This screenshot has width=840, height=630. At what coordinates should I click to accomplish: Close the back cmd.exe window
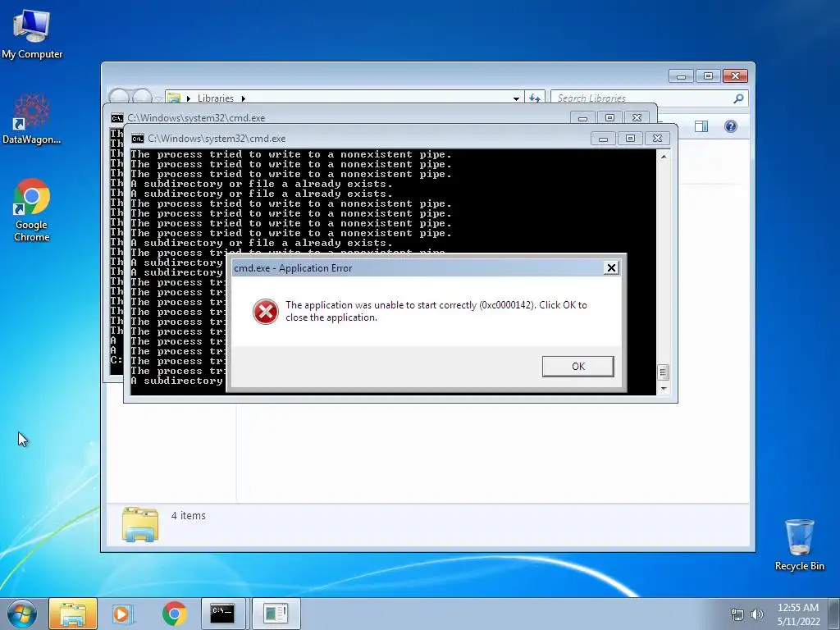pos(637,118)
